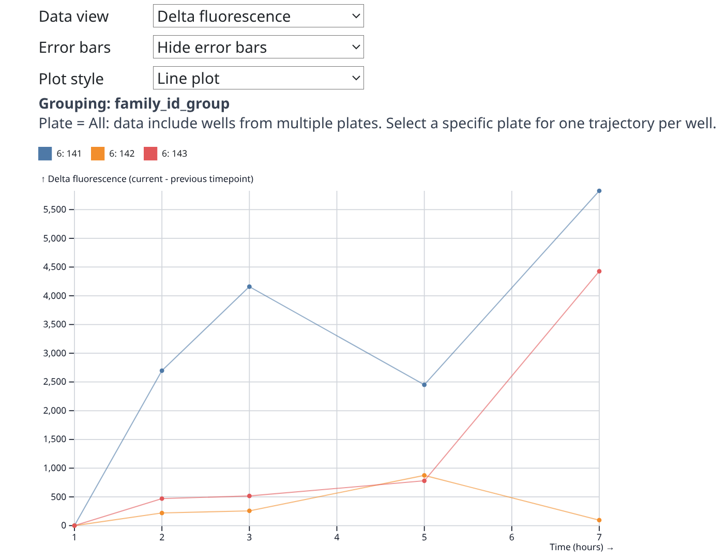Click the orange 6: 142 legend swatch

pyautogui.click(x=98, y=154)
